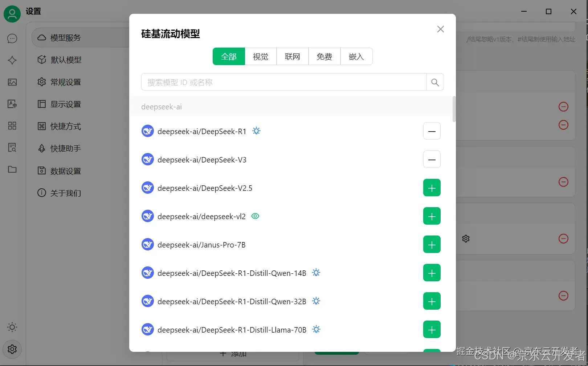Click reasoning icon beside Distill-Qwen-32B
The width and height of the screenshot is (588, 366).
pyautogui.click(x=317, y=301)
